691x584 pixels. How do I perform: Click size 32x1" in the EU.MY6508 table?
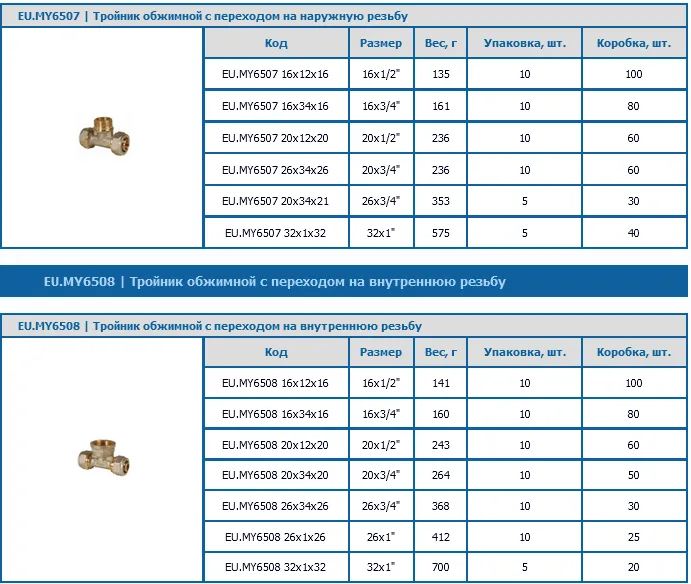[x=381, y=567]
